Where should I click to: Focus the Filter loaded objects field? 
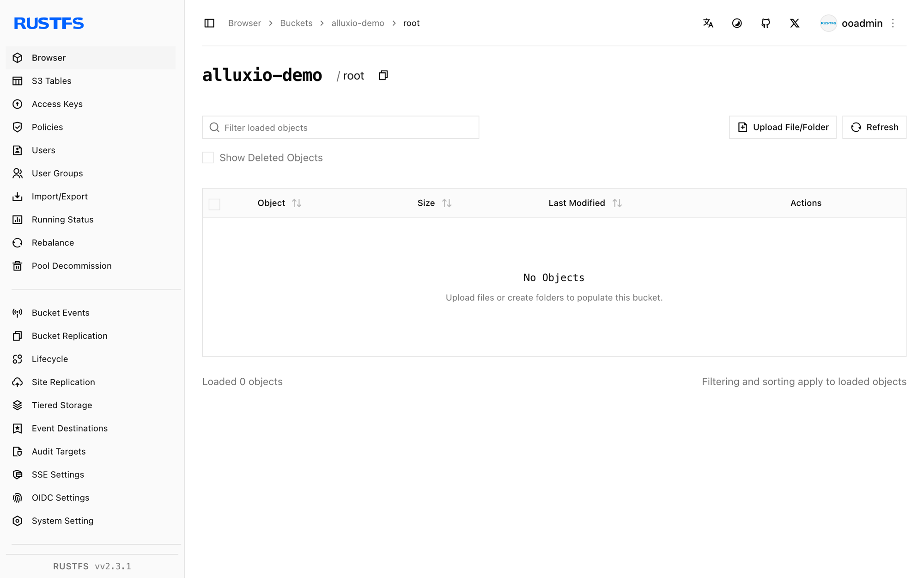click(x=340, y=127)
